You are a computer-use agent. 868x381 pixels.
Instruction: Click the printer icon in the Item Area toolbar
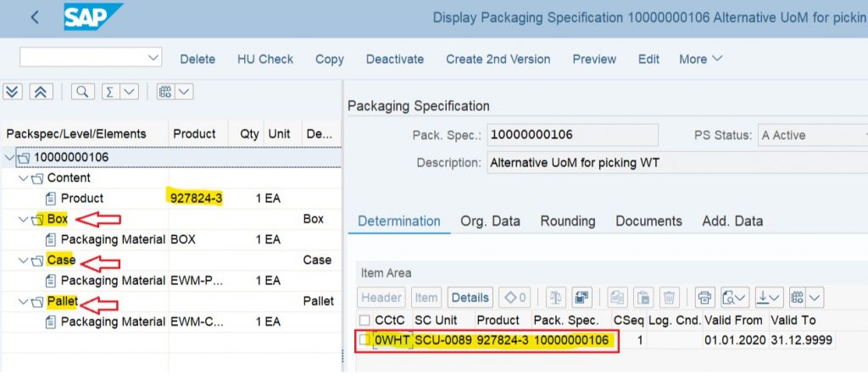click(704, 297)
